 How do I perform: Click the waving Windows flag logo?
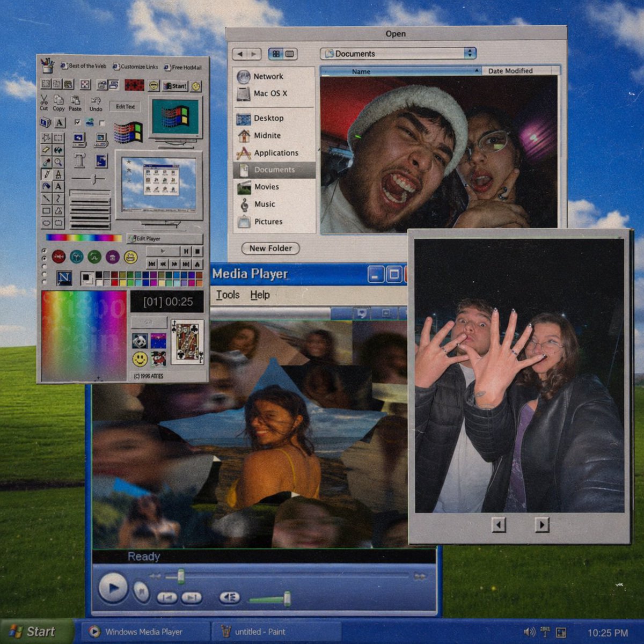pyautogui.click(x=128, y=133)
